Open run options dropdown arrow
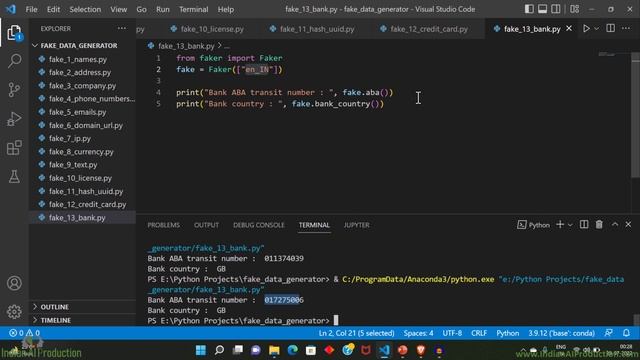 (x=596, y=29)
